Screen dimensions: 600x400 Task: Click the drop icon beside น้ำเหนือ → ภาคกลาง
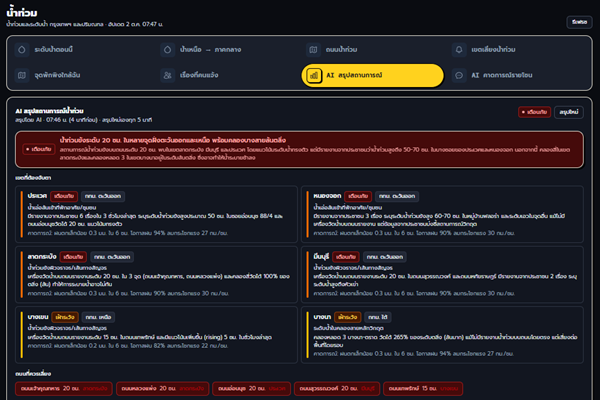pos(168,50)
